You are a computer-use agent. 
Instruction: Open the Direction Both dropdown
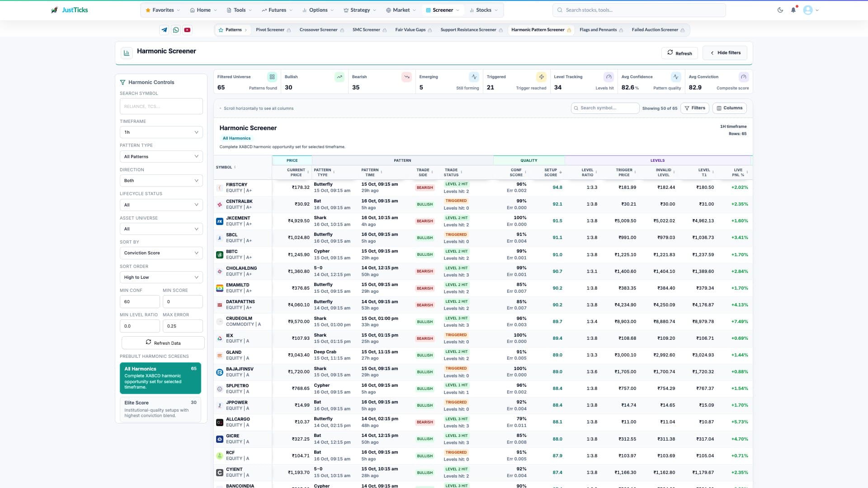point(161,181)
